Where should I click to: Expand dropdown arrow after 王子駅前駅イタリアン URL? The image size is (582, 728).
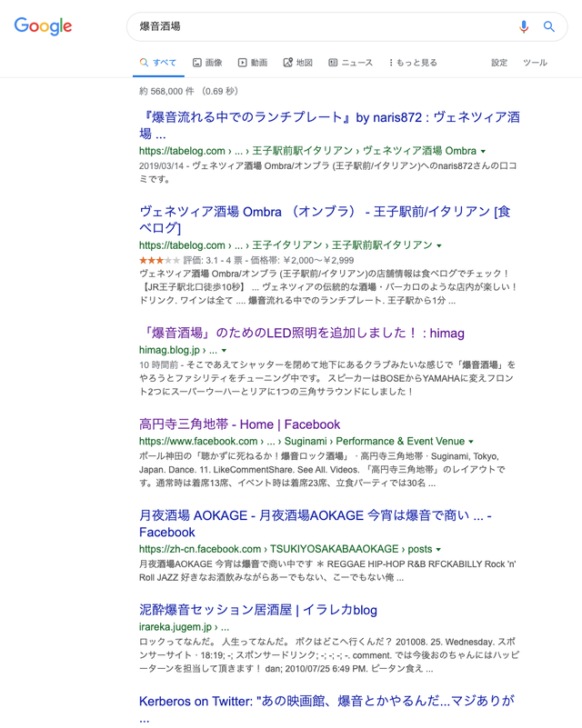[x=439, y=245]
